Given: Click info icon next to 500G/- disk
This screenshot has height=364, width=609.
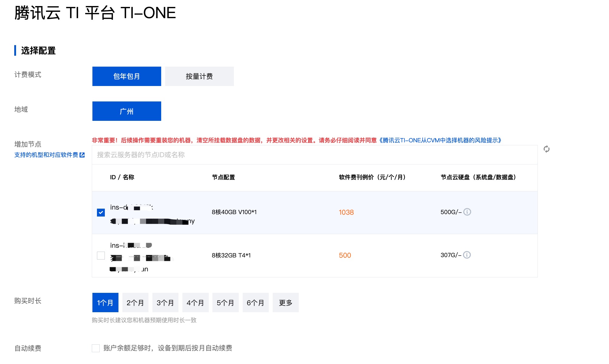Looking at the screenshot, I should (x=467, y=212).
